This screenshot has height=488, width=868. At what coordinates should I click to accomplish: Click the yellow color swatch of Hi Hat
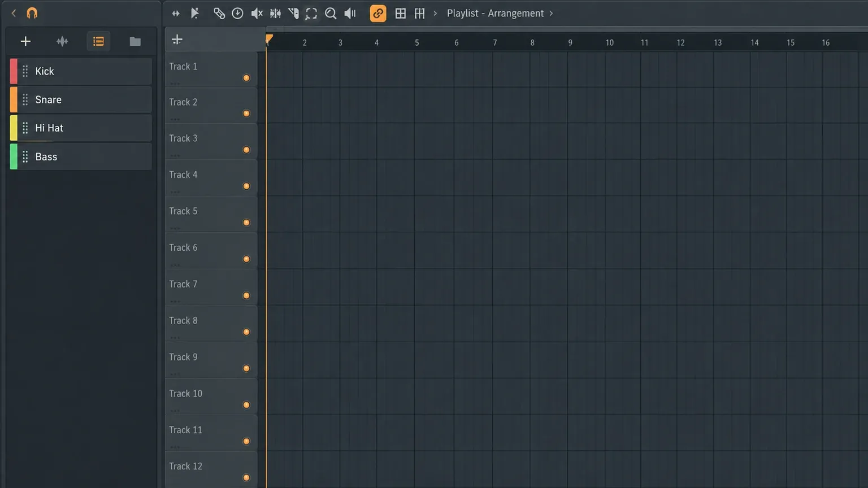click(14, 128)
